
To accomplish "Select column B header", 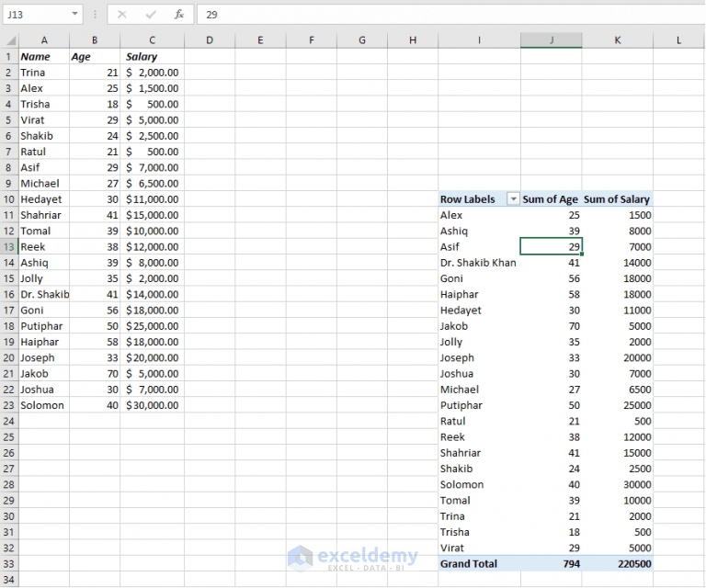I will point(95,40).
